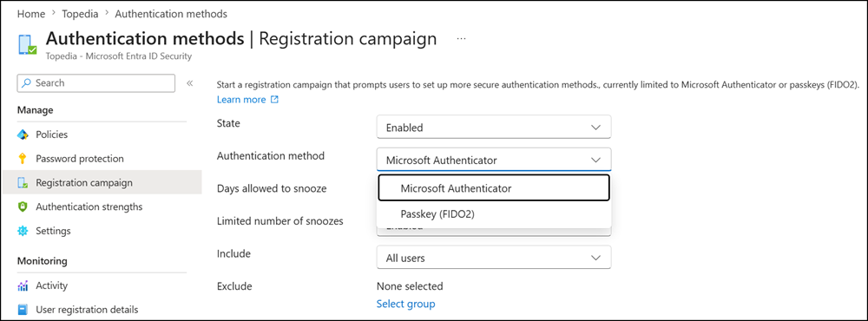Click Limited number of snoozes label

[280, 221]
